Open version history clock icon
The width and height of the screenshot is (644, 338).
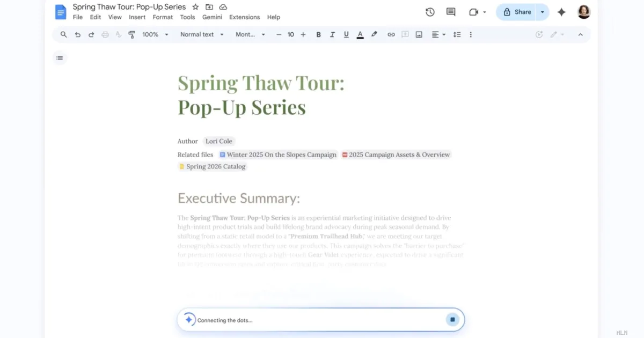[430, 12]
